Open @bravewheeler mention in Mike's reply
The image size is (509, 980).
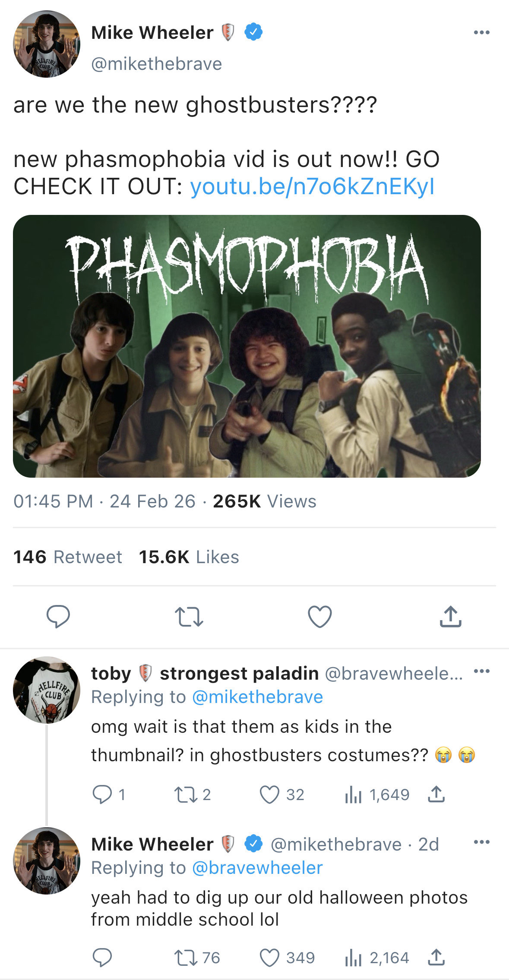257,868
